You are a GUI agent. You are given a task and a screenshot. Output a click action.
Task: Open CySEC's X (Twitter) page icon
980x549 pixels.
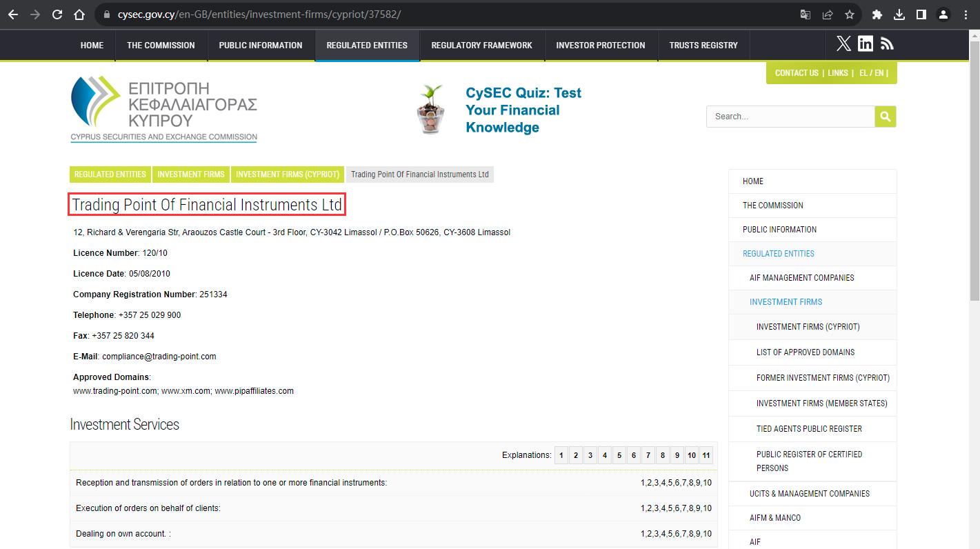(843, 44)
